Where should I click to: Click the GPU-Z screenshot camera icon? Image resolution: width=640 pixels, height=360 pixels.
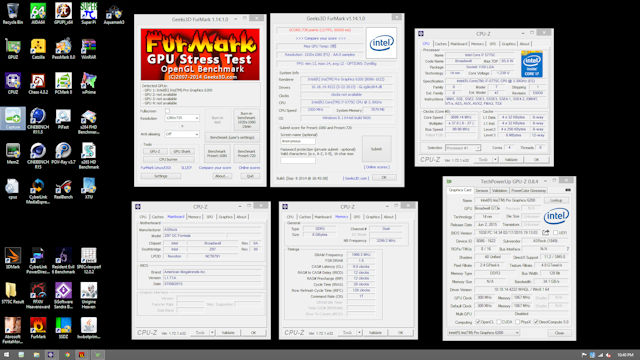point(568,190)
